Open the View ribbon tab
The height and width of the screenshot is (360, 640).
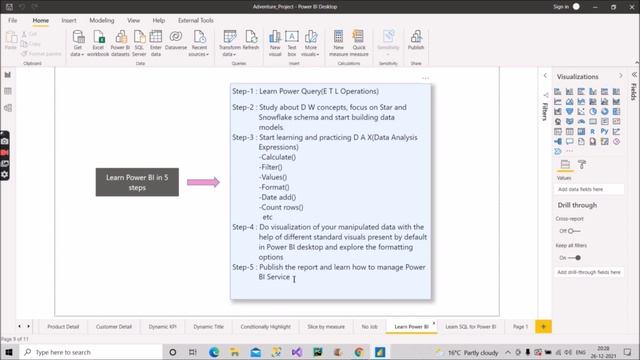tap(133, 20)
